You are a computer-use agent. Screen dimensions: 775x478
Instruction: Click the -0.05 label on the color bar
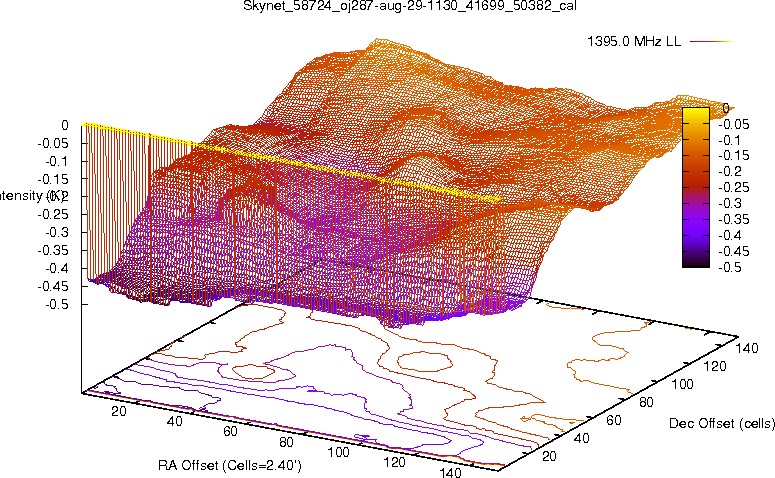click(733, 124)
